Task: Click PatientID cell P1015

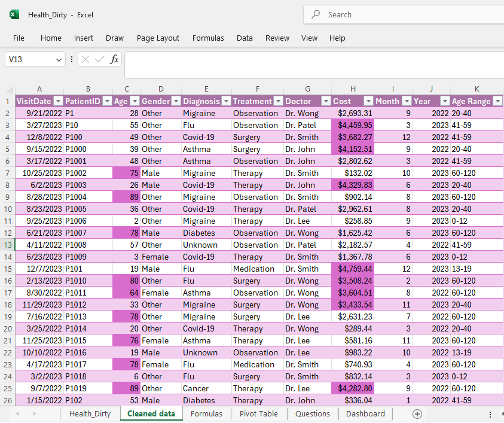Action: (x=88, y=340)
